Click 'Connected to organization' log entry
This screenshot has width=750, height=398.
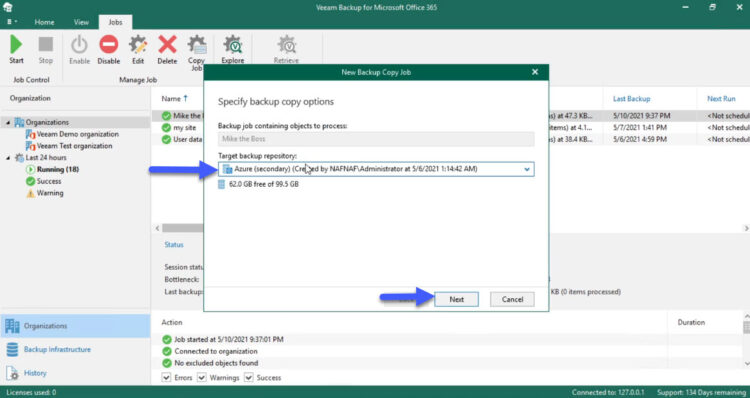tap(216, 351)
